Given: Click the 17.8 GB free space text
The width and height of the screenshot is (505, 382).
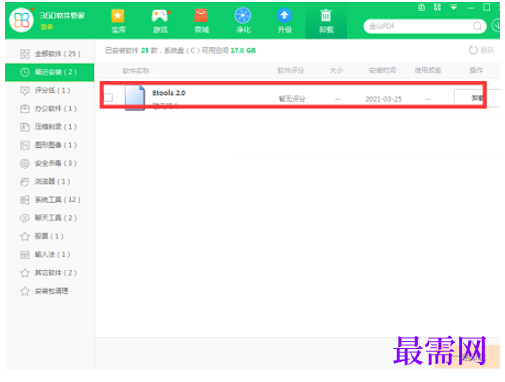Looking at the screenshot, I should pos(243,50).
